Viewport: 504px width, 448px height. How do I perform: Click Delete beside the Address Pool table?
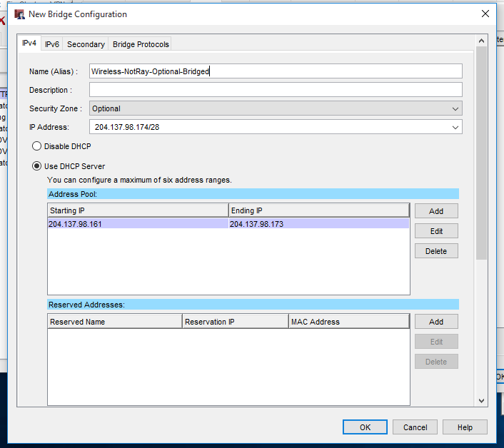click(x=436, y=251)
